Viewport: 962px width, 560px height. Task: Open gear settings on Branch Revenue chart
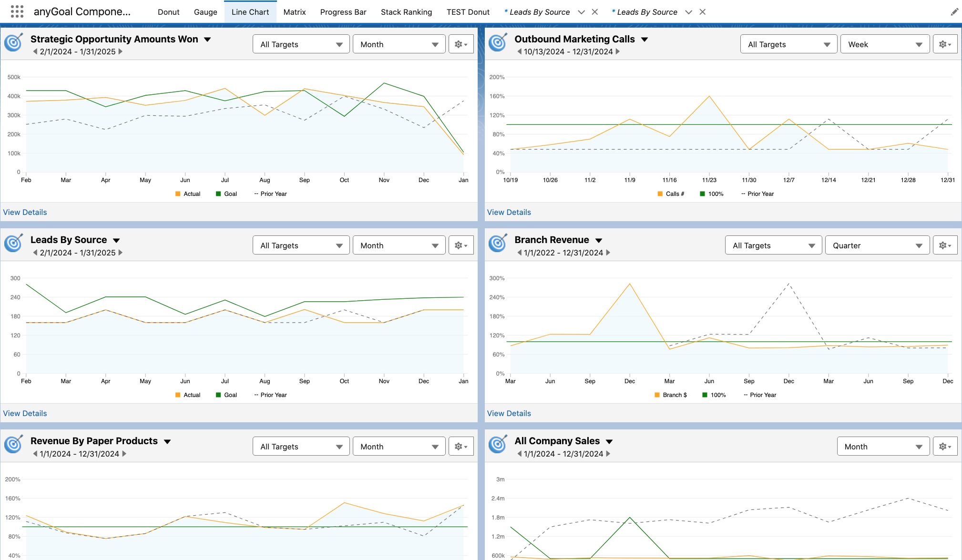[x=945, y=245]
